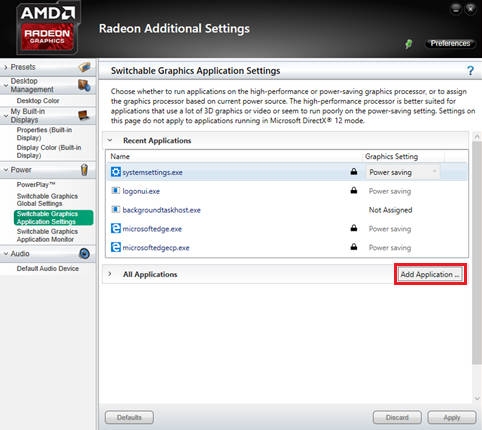
Task: Click the Presets panel icon
Action: (84, 67)
